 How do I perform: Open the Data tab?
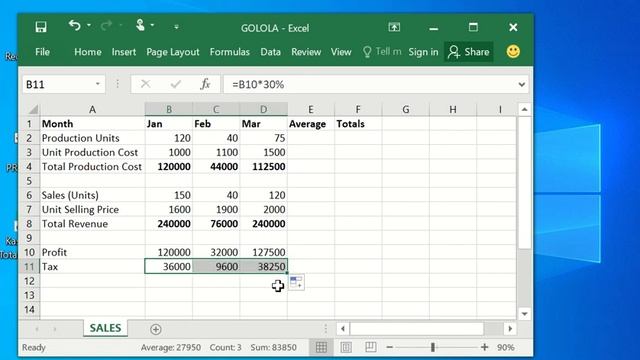pyautogui.click(x=271, y=52)
